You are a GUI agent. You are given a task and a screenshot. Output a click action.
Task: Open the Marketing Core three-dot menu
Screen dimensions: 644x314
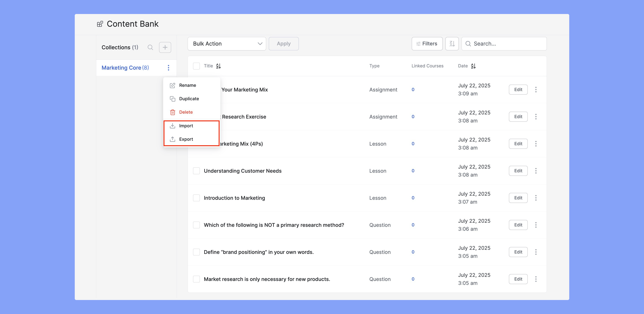coord(169,68)
